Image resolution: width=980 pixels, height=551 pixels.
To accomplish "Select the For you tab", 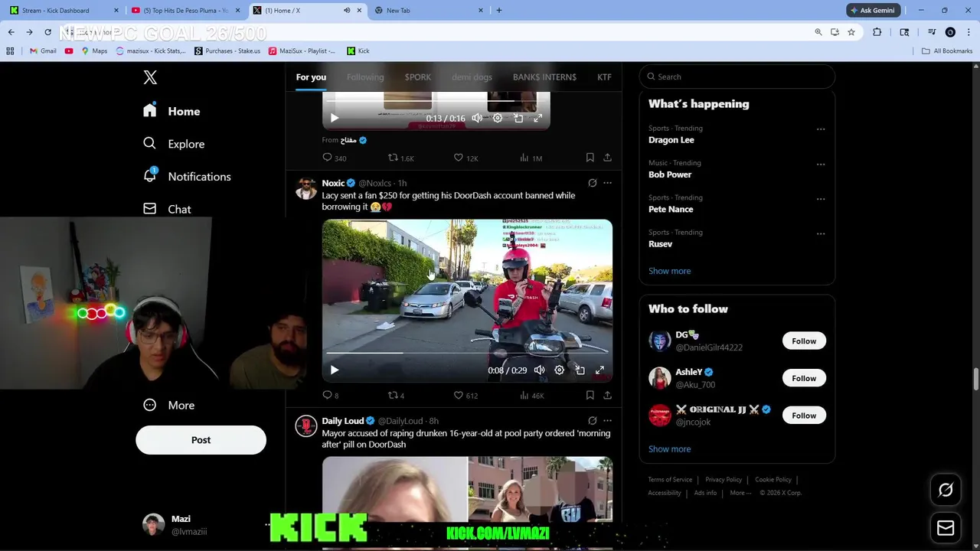I will click(311, 77).
